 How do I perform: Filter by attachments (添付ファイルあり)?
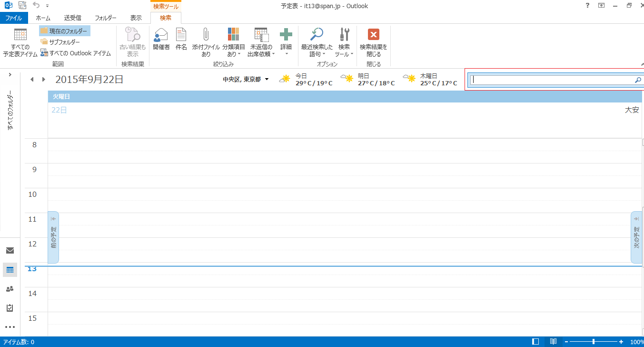pyautogui.click(x=206, y=42)
